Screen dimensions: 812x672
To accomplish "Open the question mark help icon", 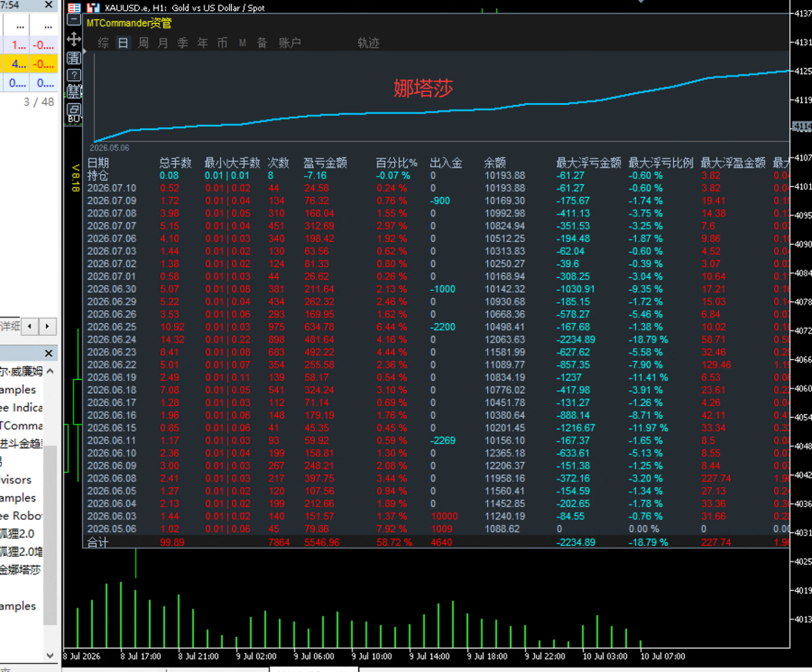I will point(74,75).
